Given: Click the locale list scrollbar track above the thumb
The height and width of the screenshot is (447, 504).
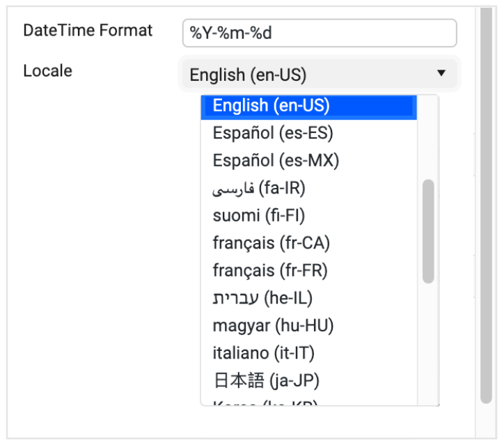Looking at the screenshot, I should [428, 139].
